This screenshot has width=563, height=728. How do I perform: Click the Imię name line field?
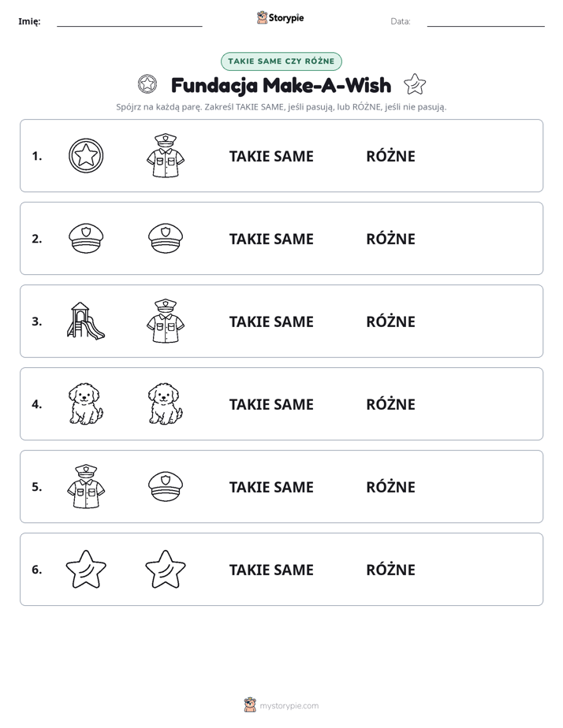pos(129,21)
